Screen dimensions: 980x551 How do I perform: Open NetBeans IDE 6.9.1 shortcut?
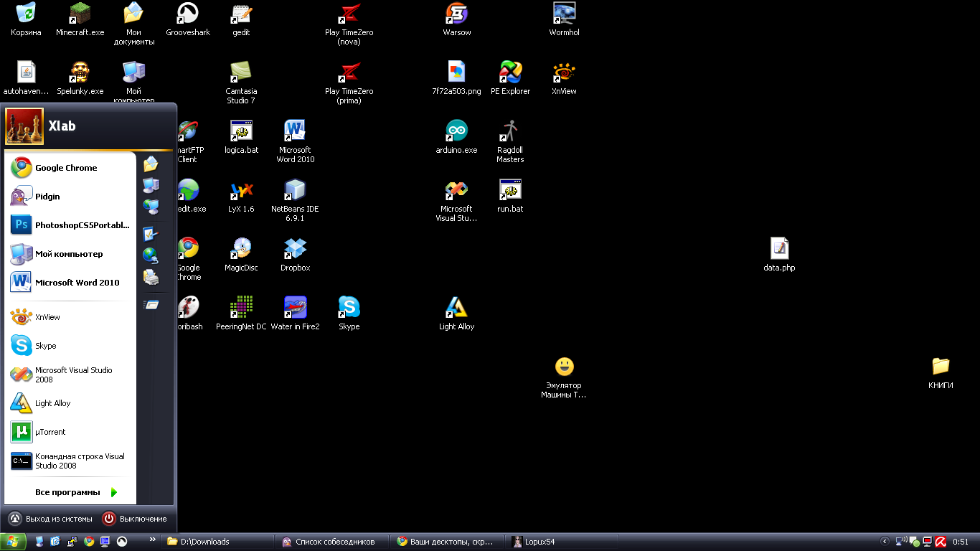click(295, 191)
